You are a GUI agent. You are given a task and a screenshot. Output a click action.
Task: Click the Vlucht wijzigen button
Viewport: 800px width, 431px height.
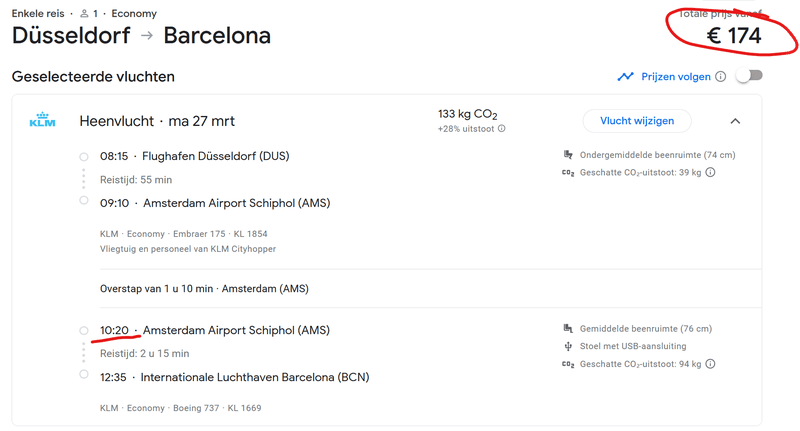(637, 121)
